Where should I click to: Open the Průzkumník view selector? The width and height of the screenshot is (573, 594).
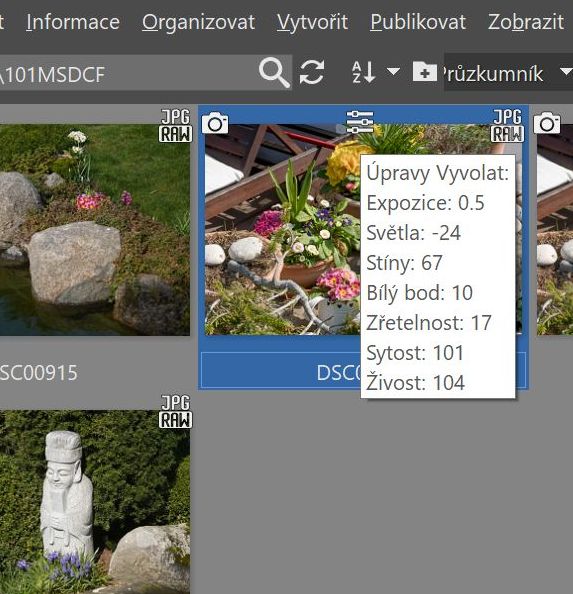508,72
